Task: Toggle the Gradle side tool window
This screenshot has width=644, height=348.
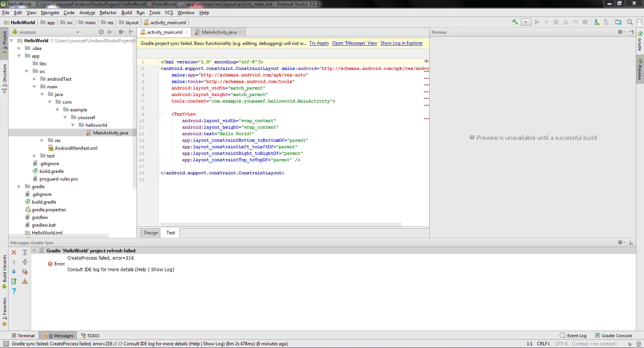Action: pos(640,42)
